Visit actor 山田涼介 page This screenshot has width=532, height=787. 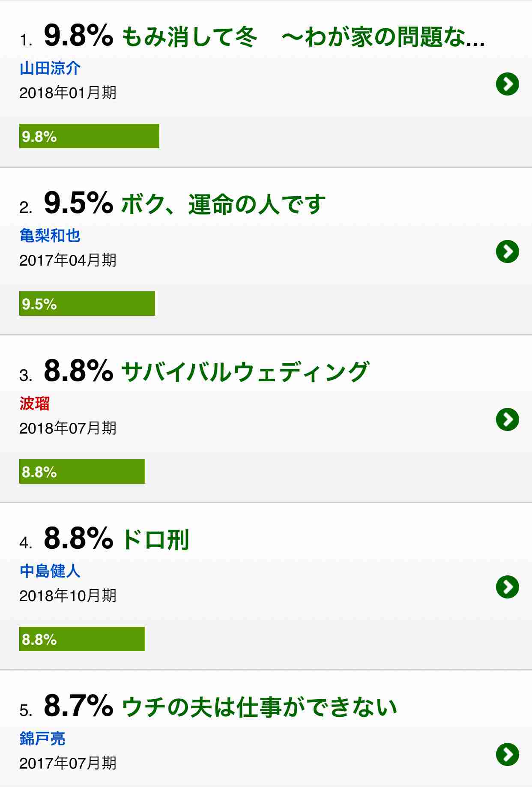click(x=50, y=68)
